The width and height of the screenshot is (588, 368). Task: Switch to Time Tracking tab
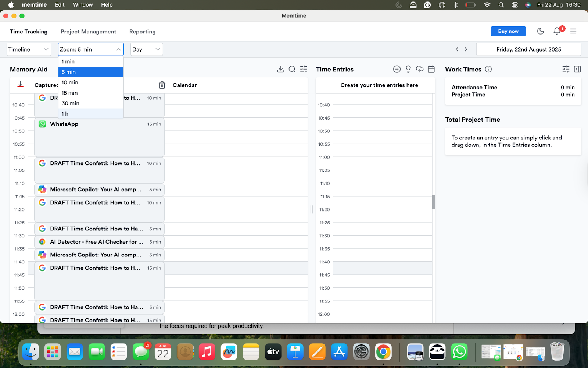coord(29,32)
